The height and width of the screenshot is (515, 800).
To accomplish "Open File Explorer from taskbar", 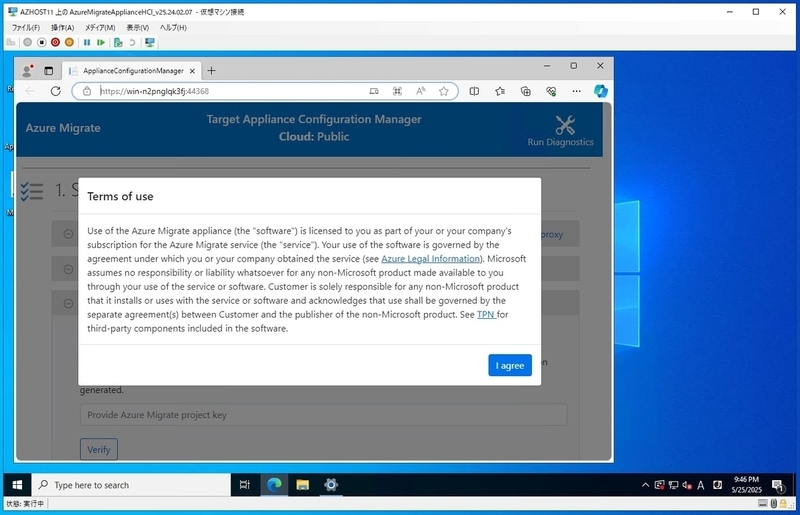I will pyautogui.click(x=303, y=485).
